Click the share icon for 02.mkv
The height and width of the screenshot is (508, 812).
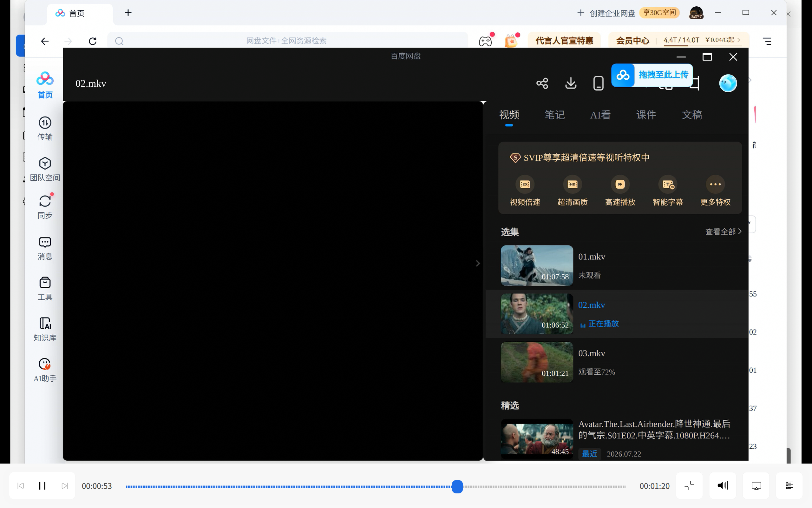542,83
